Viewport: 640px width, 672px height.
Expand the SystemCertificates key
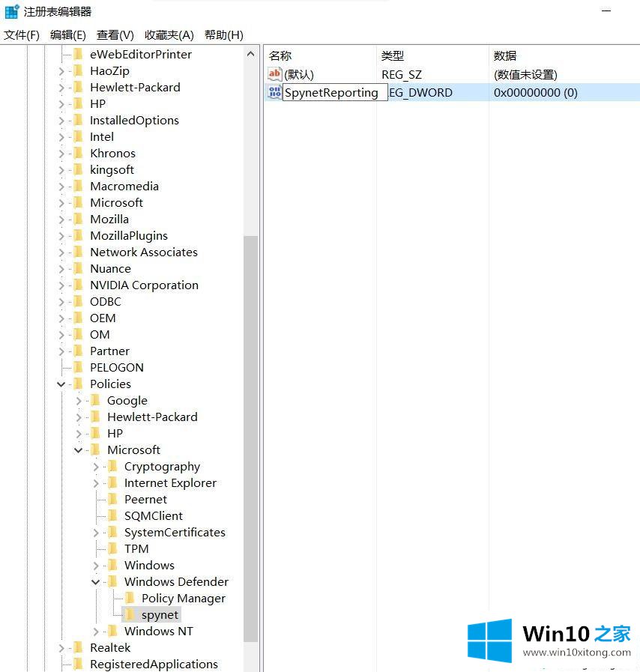(96, 533)
